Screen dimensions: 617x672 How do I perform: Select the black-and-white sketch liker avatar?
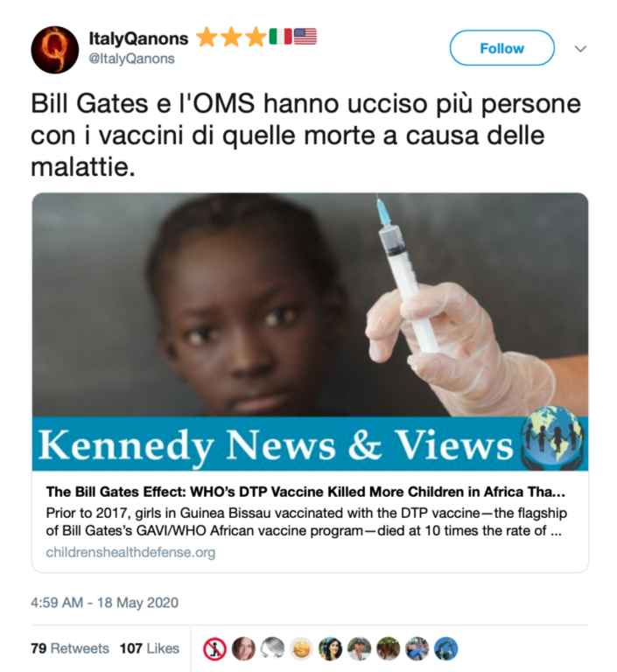point(273,648)
